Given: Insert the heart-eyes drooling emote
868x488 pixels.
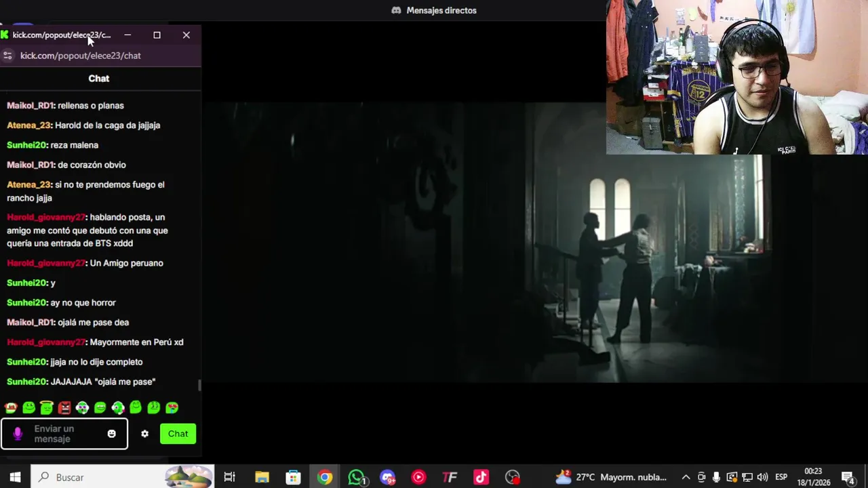Looking at the screenshot, I should pos(172,407).
